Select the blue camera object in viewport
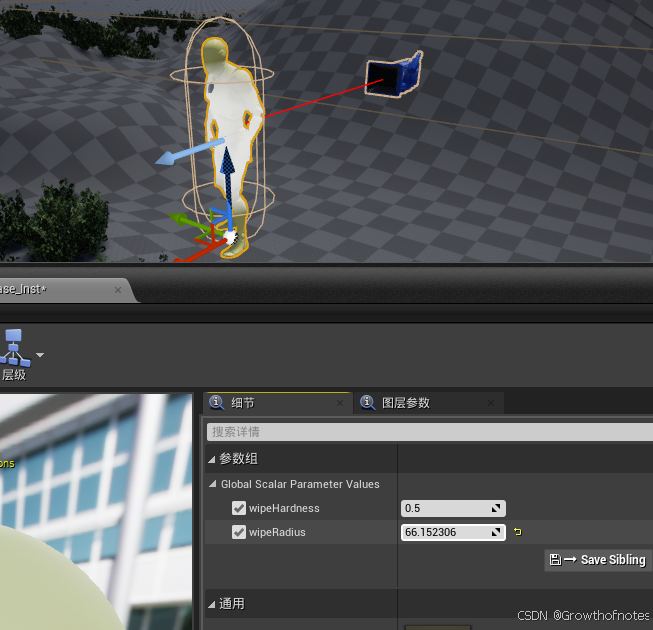This screenshot has width=653, height=630. pos(394,75)
